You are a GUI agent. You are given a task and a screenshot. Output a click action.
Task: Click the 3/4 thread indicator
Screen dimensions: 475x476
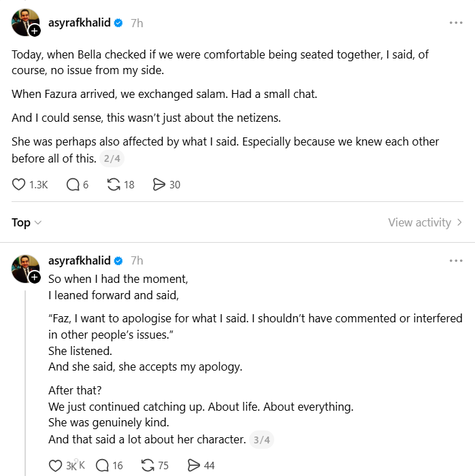pyautogui.click(x=261, y=440)
